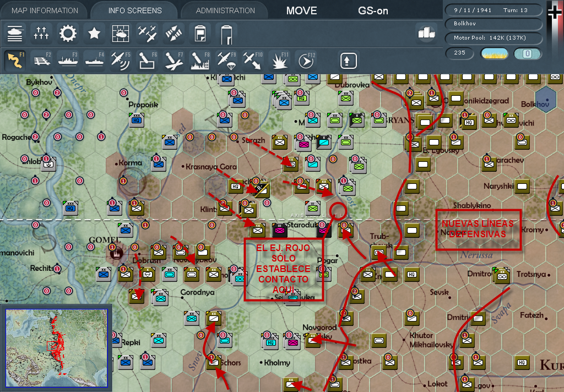
Task: Click the document with folded corner icon
Action: pyautogui.click(x=200, y=34)
